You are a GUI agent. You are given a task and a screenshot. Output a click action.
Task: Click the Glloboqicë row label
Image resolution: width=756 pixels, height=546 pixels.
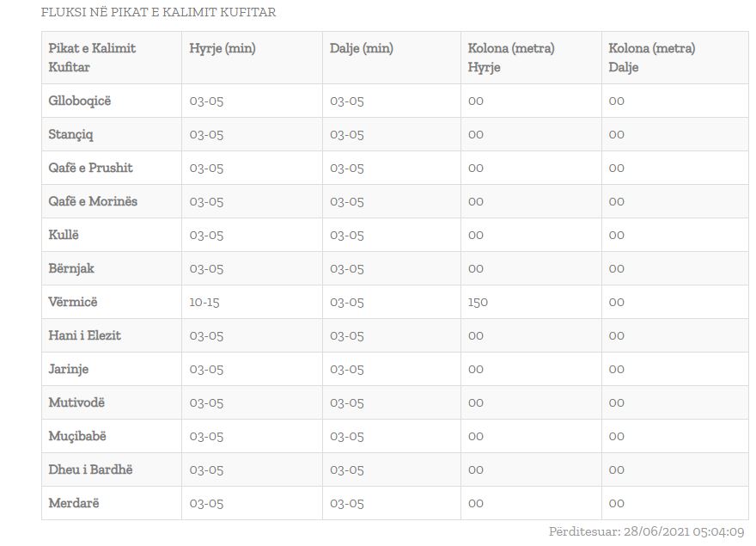click(80, 101)
